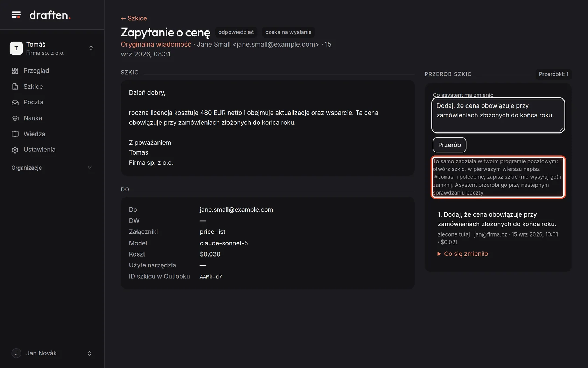The width and height of the screenshot is (588, 368).
Task: Click the price-list attachment value
Action: tap(212, 232)
